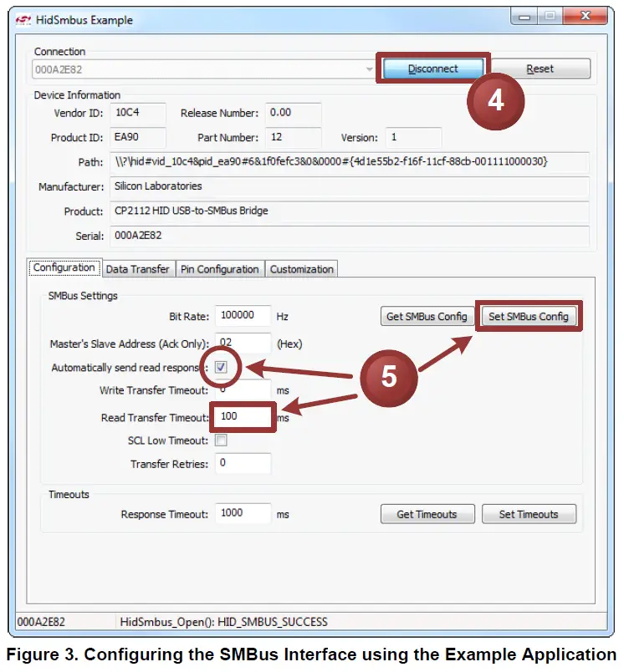Click the Serial value 000A2E82

coord(350,236)
